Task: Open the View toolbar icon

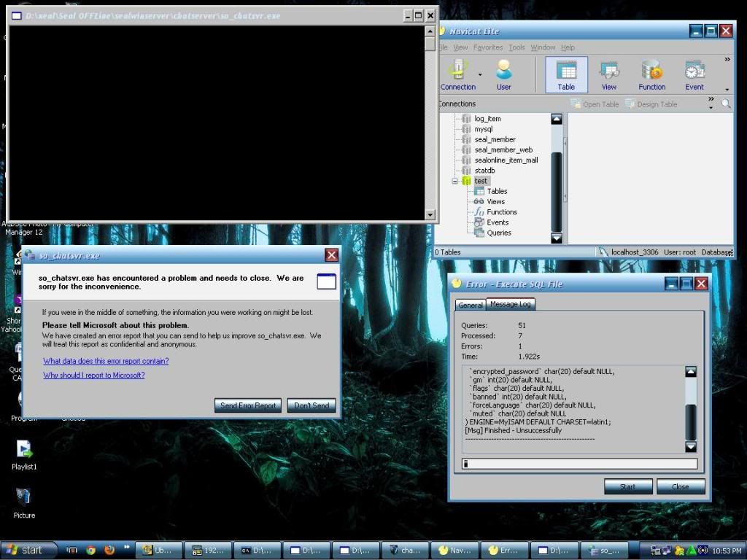Action: pyautogui.click(x=609, y=75)
